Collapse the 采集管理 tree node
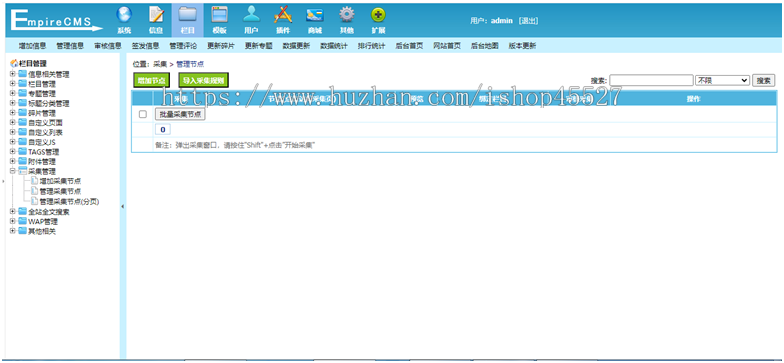Viewport: 784px width, 363px height. pos(13,171)
